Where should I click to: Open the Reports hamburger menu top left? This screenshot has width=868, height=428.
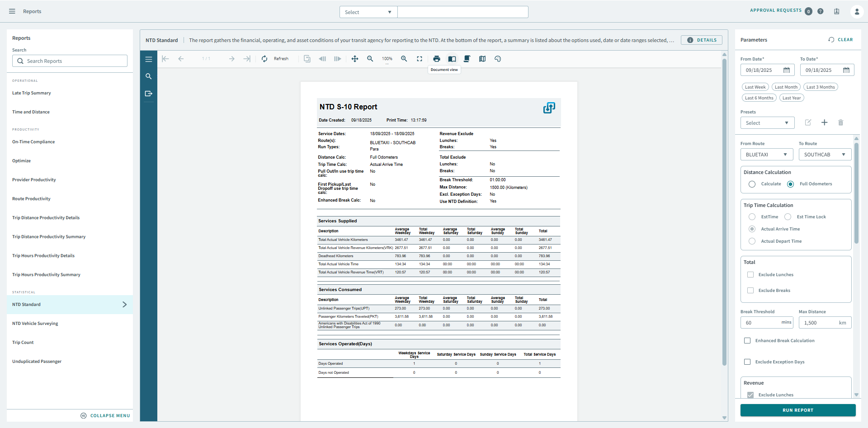(x=12, y=11)
